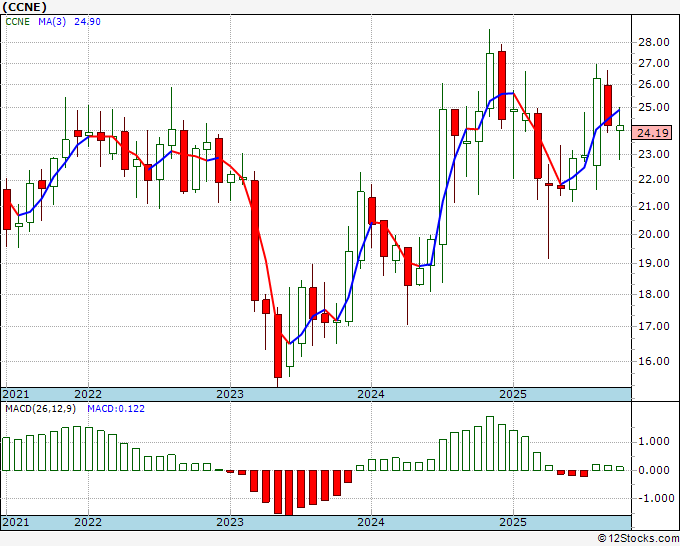Image resolution: width=680 pixels, height=546 pixels.
Task: Click 2023 on the MACD timeline
Action: (230, 522)
